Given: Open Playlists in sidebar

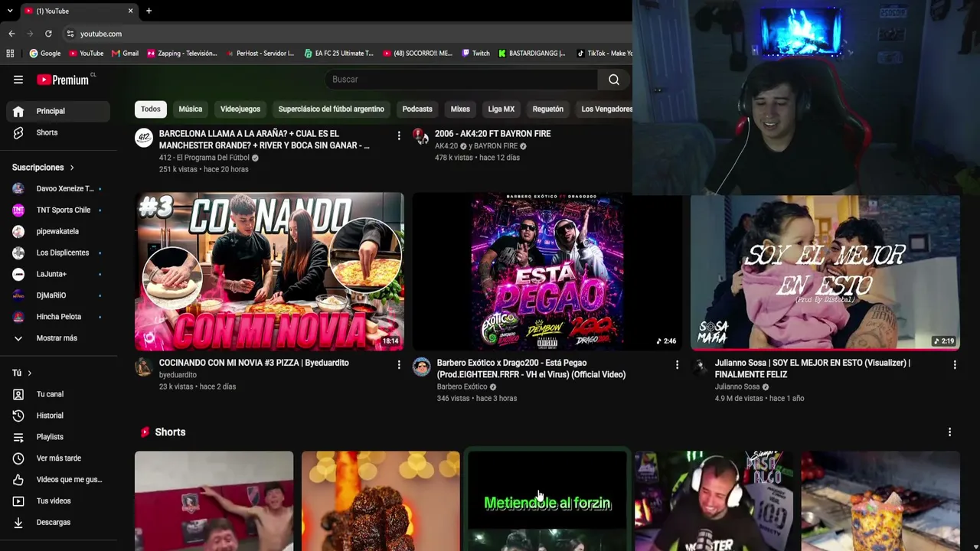Looking at the screenshot, I should (x=58, y=437).
